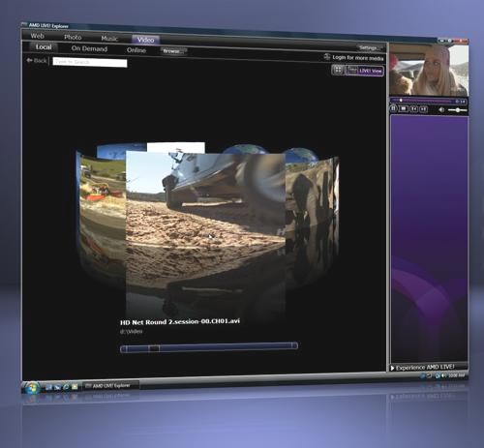Switch to the Web tab
484x448 pixels.
[x=37, y=36]
